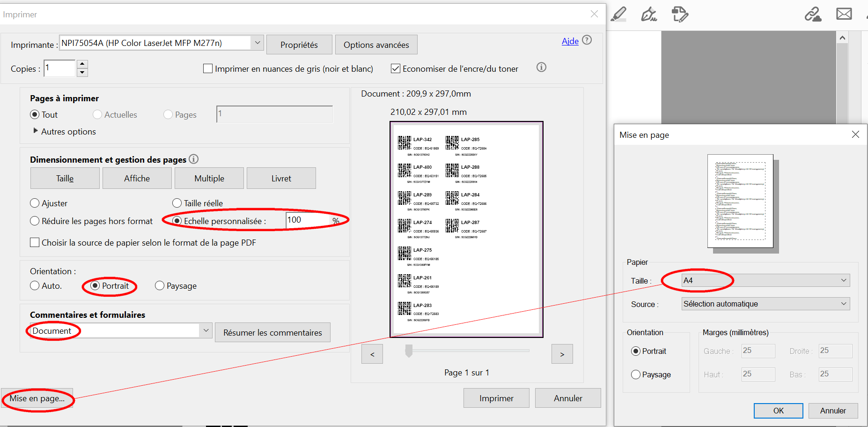This screenshot has height=427, width=868.
Task: Click the Send for review stamp icon
Action: click(x=680, y=14)
